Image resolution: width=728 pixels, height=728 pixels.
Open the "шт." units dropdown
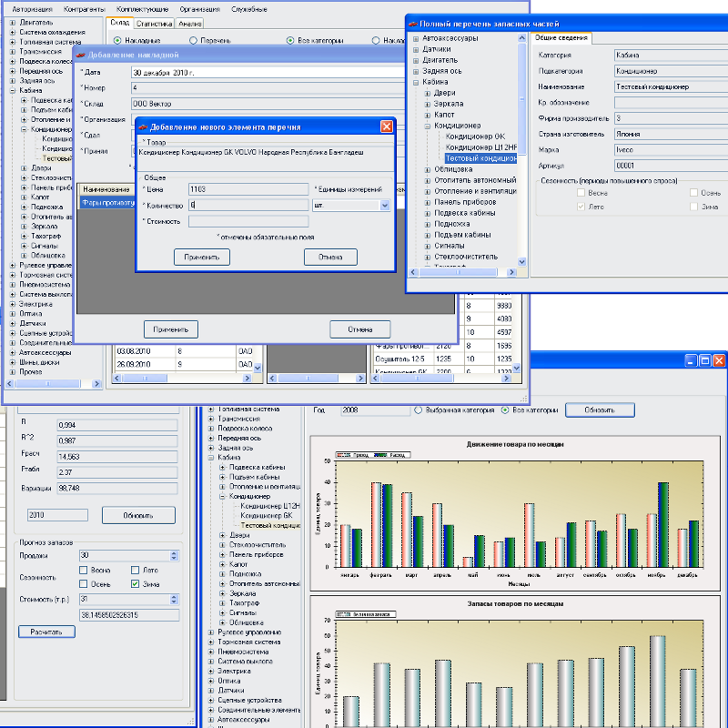[x=385, y=206]
